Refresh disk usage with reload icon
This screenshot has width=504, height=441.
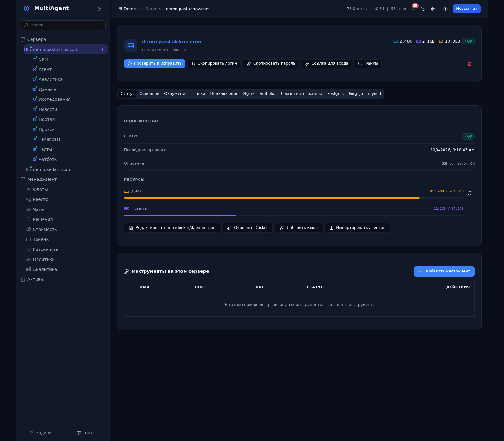click(x=470, y=193)
